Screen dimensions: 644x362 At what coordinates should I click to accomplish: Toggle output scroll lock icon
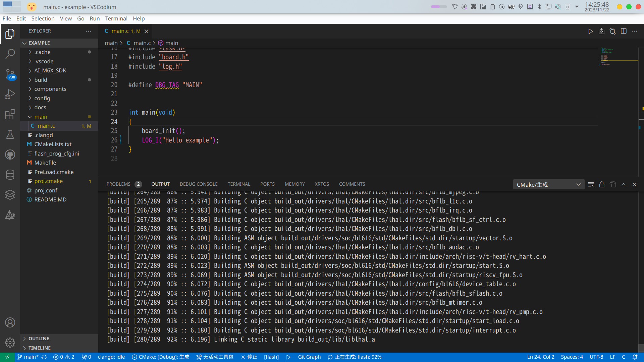tap(601, 184)
